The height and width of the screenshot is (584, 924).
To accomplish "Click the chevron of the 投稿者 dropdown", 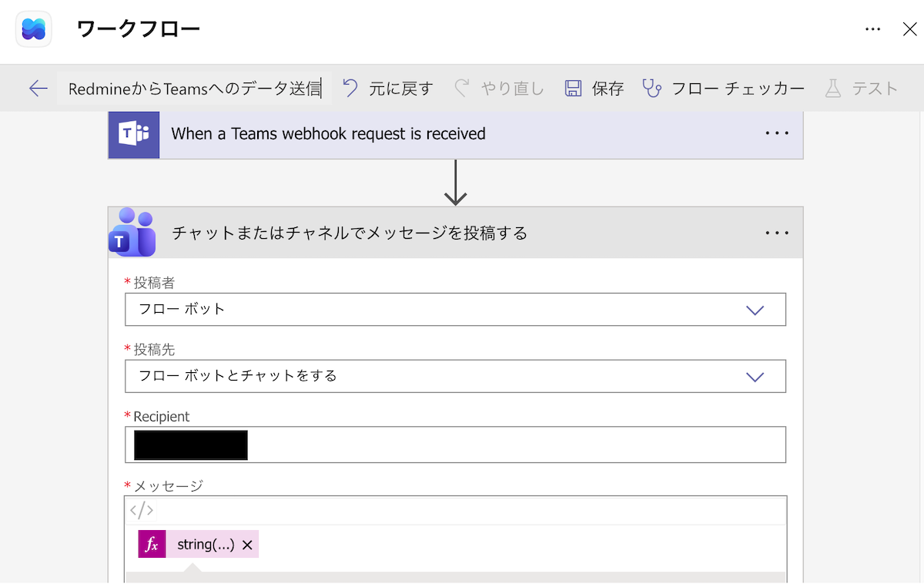I will (755, 310).
